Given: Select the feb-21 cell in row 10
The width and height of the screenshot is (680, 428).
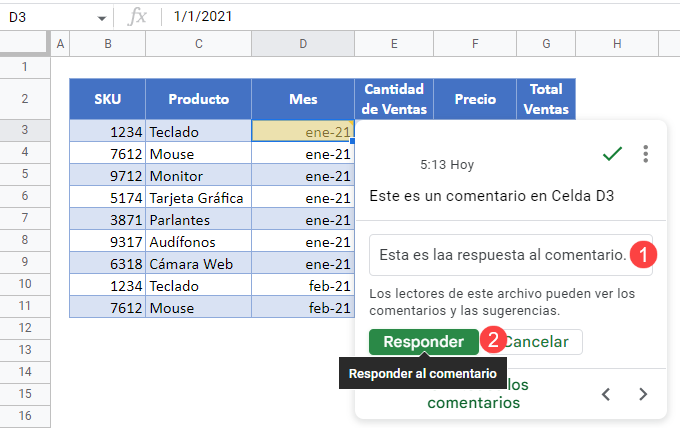Looking at the screenshot, I should click(x=303, y=285).
